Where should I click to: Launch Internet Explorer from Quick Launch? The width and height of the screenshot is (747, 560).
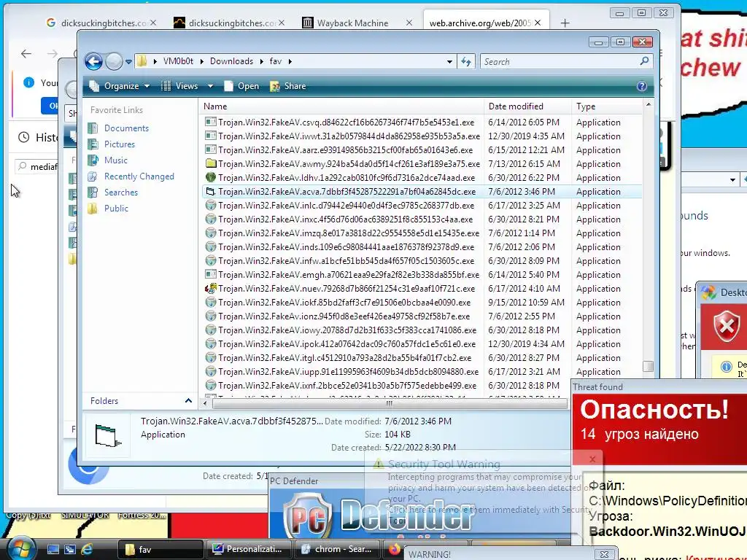click(x=88, y=549)
